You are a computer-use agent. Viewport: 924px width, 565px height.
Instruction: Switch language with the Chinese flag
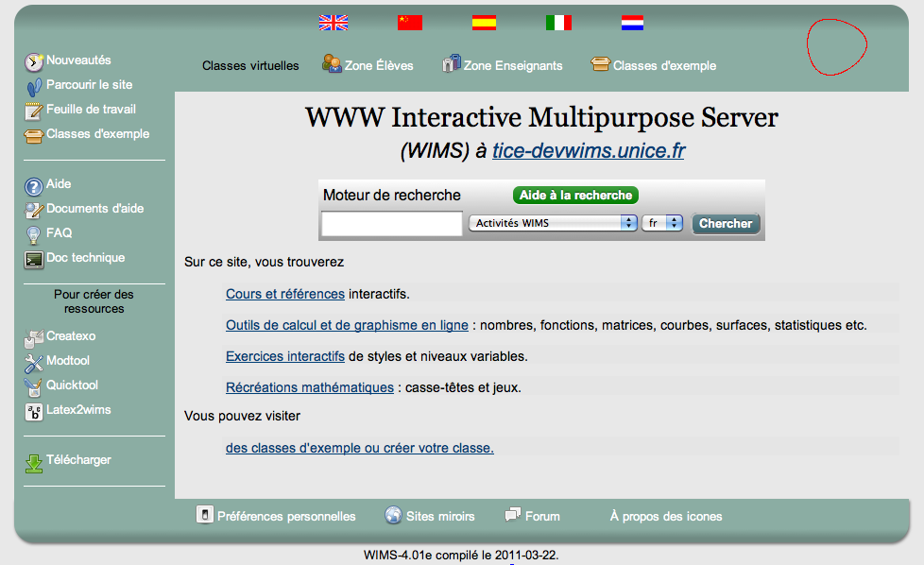(409, 23)
